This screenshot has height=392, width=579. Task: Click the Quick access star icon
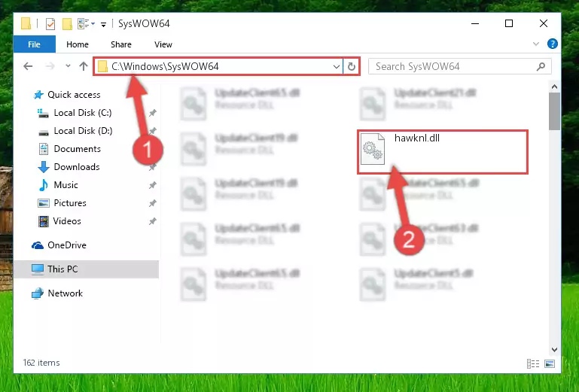[x=38, y=95]
